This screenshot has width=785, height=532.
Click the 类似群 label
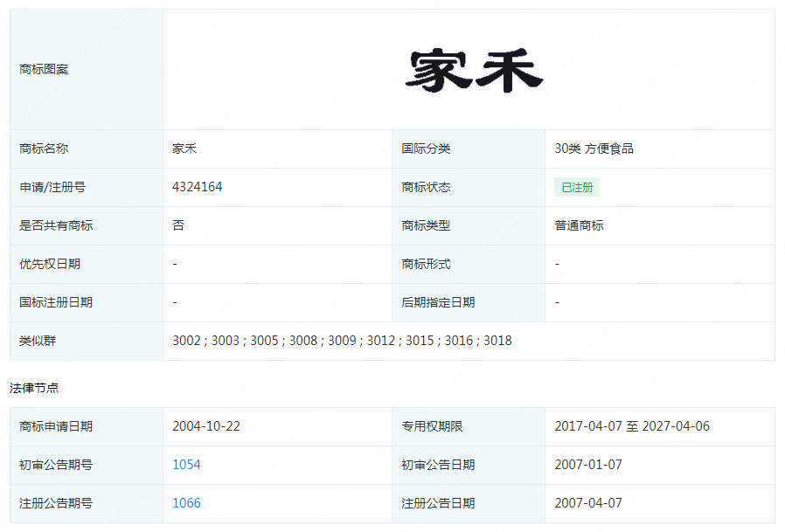[38, 341]
